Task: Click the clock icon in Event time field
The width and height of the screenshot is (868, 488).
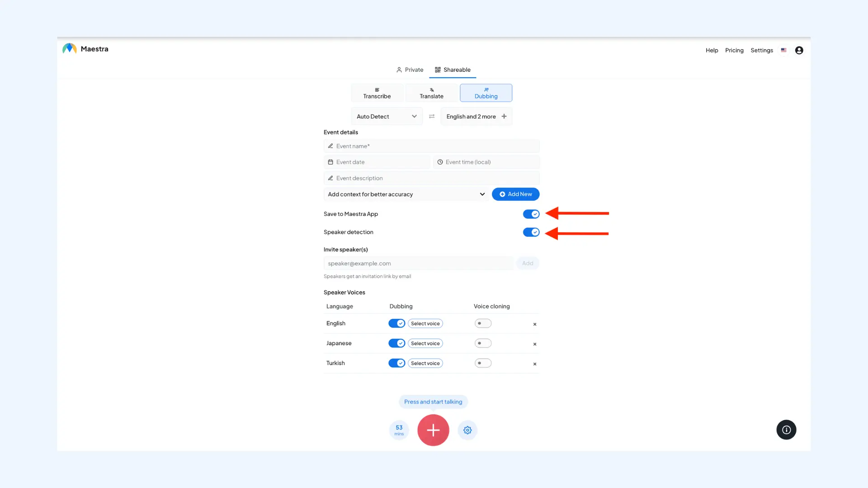Action: [440, 162]
